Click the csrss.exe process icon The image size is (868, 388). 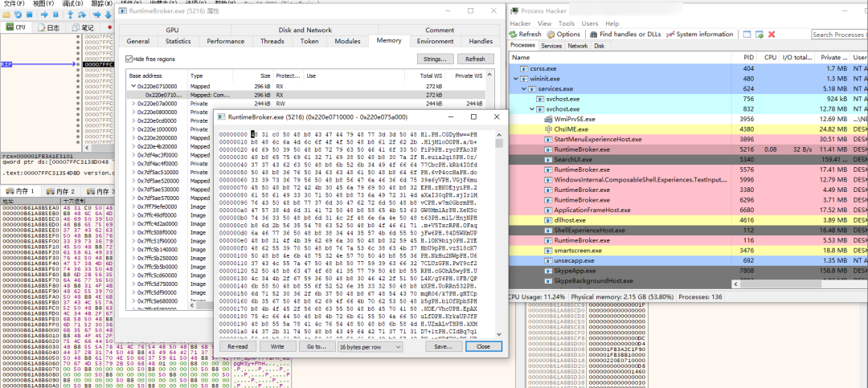pos(525,68)
